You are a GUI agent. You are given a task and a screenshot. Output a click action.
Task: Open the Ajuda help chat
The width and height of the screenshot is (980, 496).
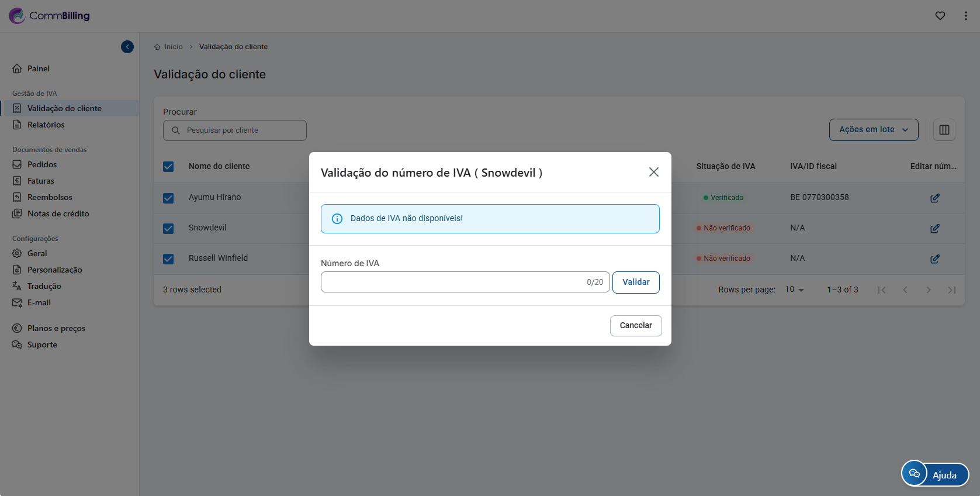[x=934, y=474]
